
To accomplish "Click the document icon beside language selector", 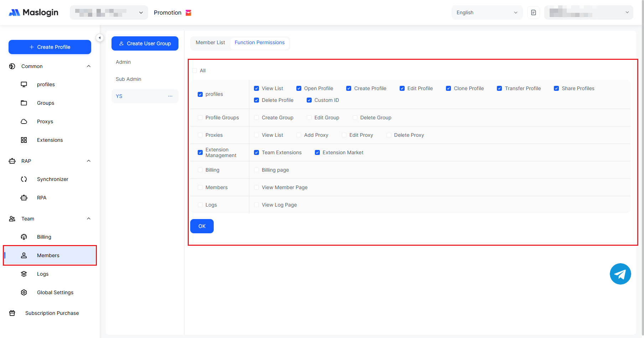I will coord(533,12).
